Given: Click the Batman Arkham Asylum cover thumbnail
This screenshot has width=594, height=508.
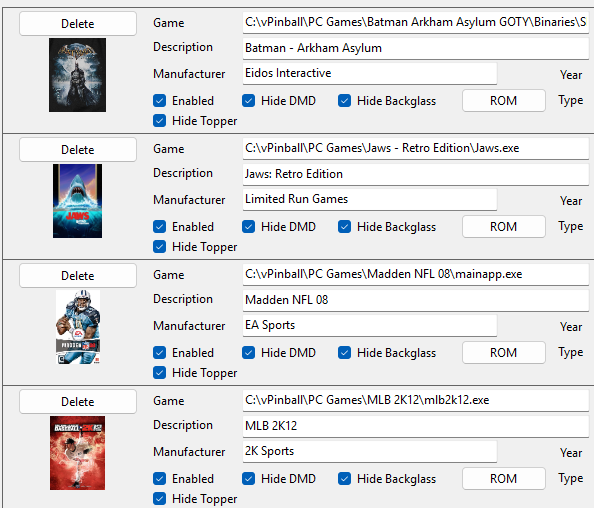Looking at the screenshot, I should (x=77, y=75).
